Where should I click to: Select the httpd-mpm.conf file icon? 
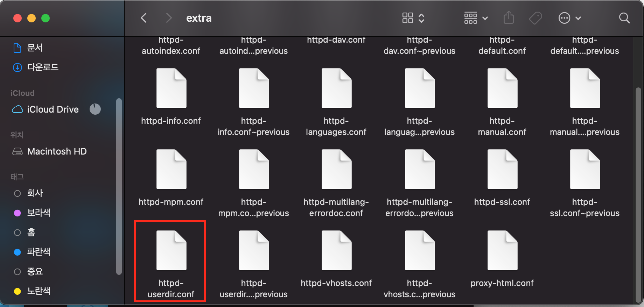[x=171, y=170]
